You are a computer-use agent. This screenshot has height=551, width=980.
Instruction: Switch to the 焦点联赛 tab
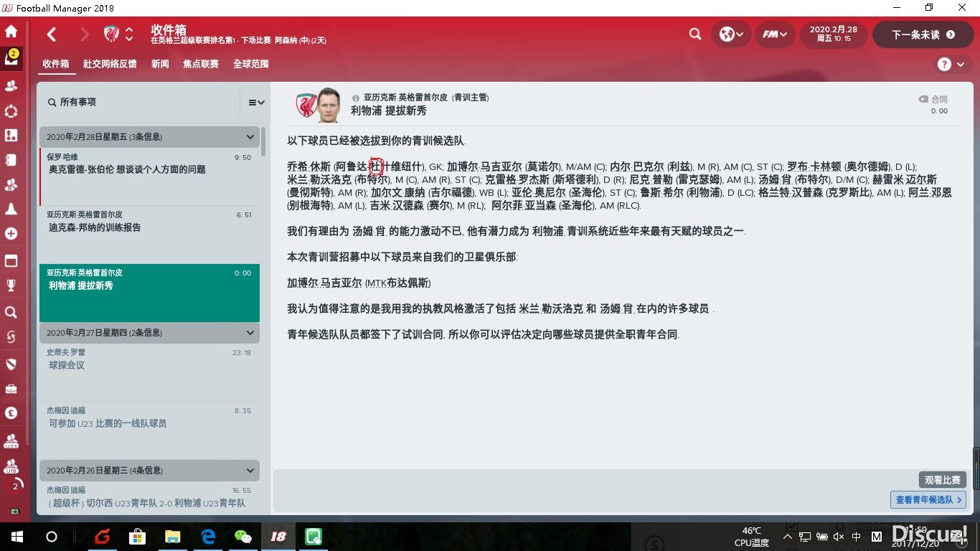pos(201,64)
